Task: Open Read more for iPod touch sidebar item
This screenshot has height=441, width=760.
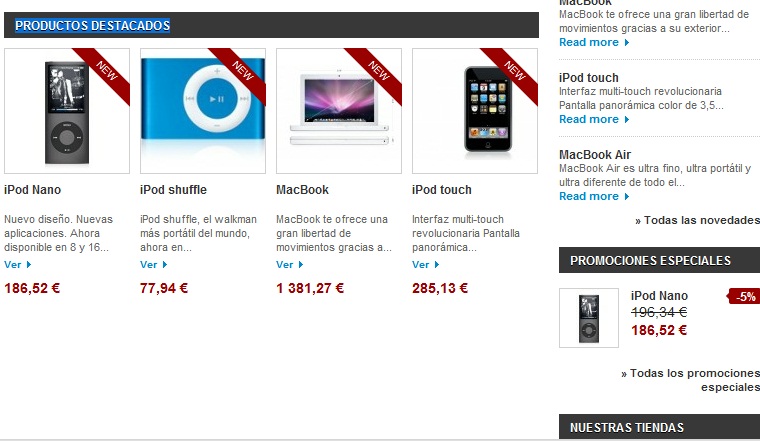Action: tap(594, 119)
